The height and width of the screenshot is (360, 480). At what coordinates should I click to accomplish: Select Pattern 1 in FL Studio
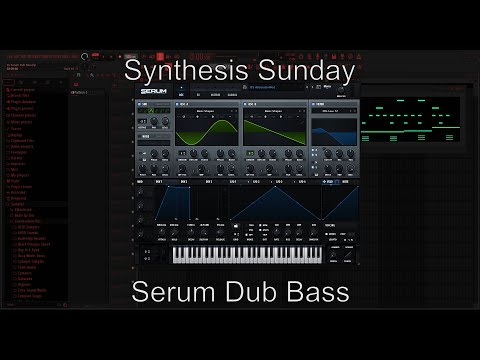click(x=79, y=92)
